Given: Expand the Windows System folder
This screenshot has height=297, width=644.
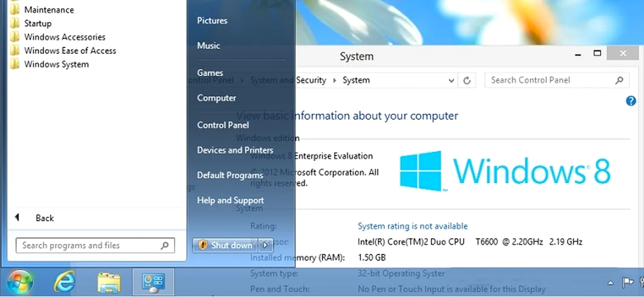Looking at the screenshot, I should coord(56,64).
